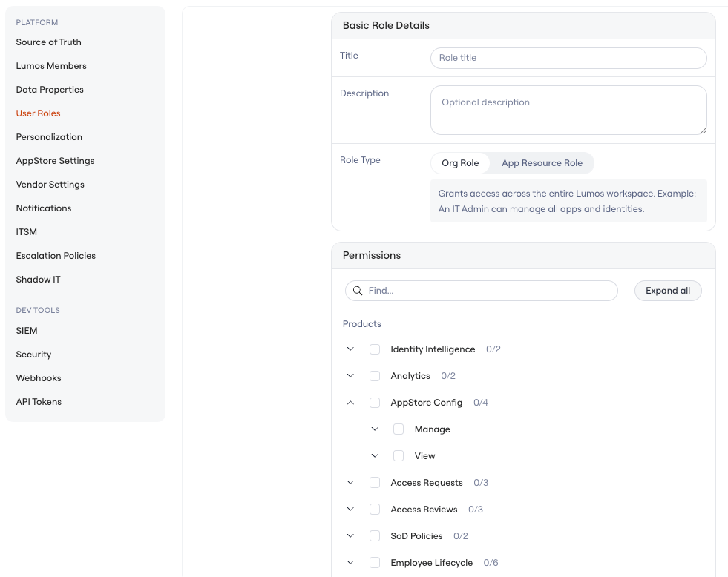Switch role type to App Resource Role
The height and width of the screenshot is (577, 728).
[542, 163]
